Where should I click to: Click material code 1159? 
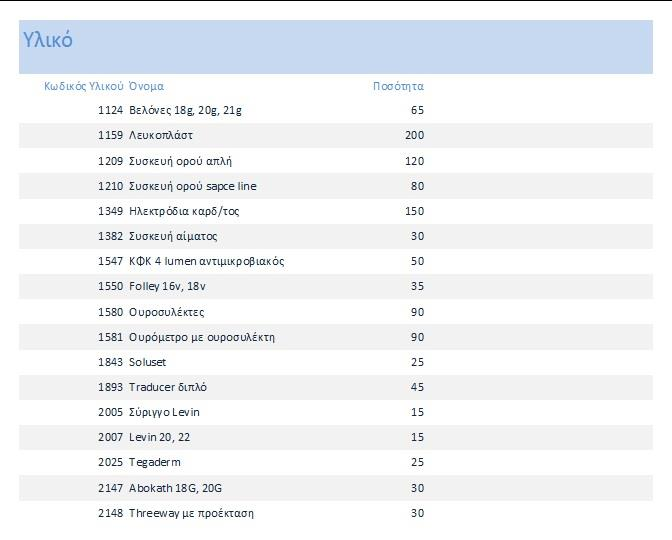tap(110, 135)
